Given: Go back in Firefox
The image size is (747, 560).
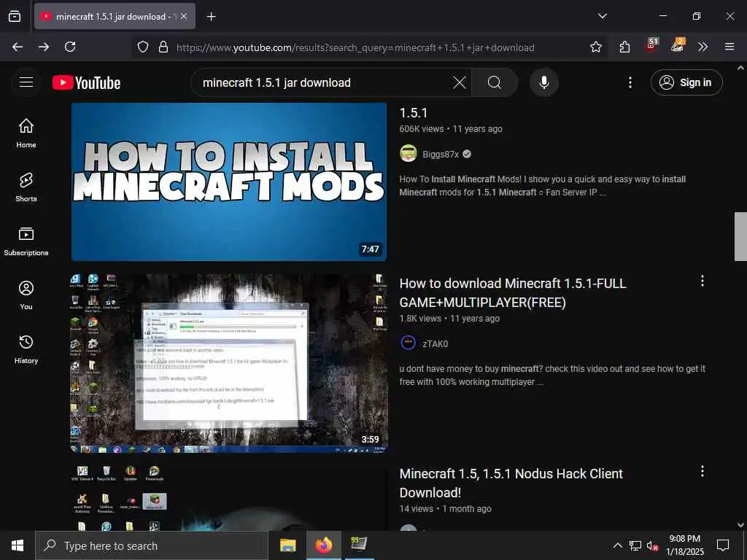Looking at the screenshot, I should tap(18, 47).
